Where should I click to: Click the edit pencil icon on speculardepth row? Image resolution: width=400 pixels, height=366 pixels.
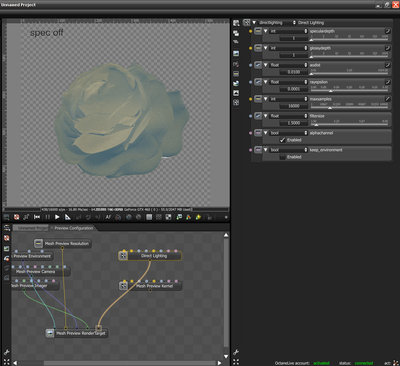click(388, 31)
